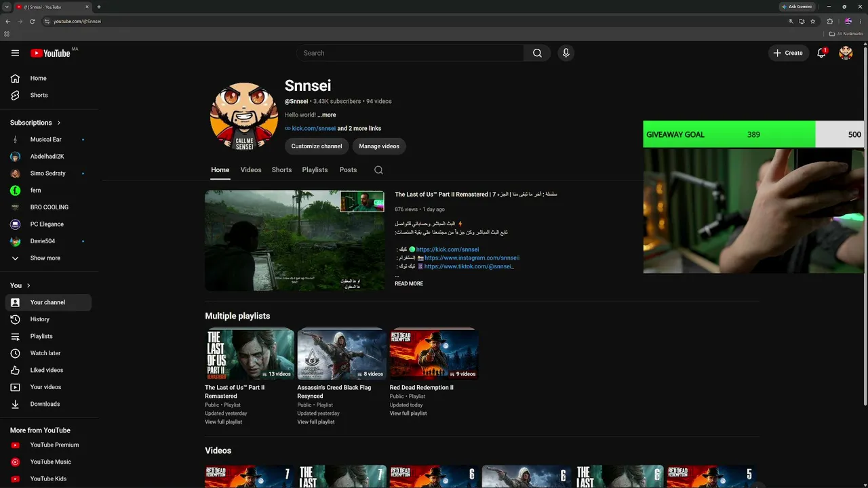
Task: Click the search magnifier button
Action: [x=537, y=53]
